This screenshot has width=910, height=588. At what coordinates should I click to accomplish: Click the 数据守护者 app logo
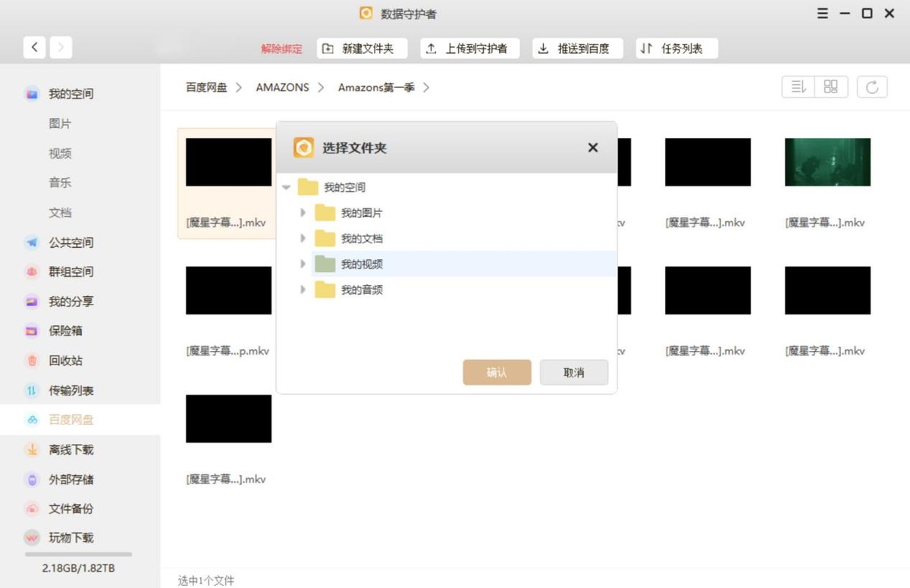point(366,14)
